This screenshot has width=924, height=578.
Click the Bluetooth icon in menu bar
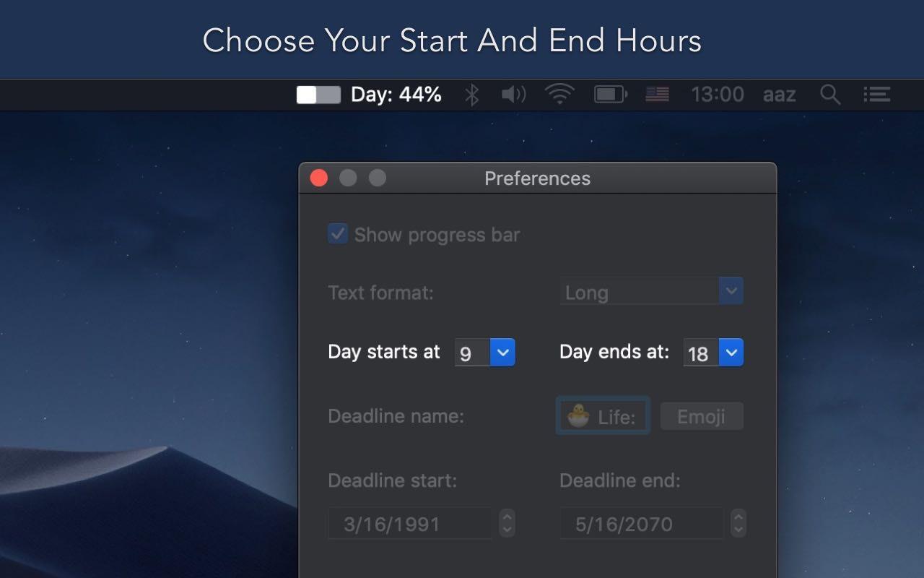pos(471,95)
